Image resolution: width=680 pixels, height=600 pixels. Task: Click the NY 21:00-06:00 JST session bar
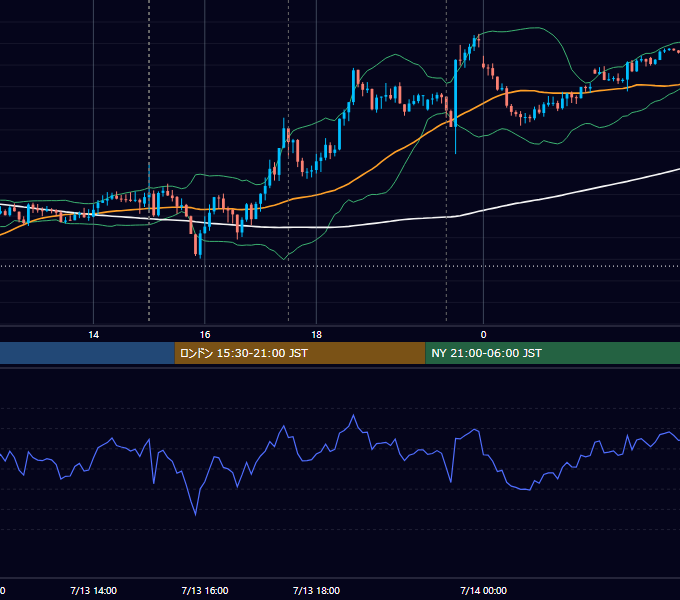(552, 353)
